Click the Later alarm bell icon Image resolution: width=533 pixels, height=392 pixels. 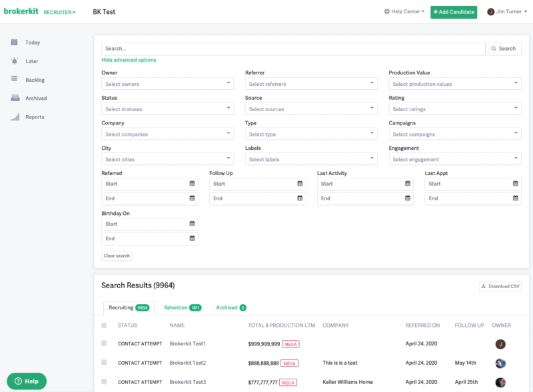click(14, 61)
